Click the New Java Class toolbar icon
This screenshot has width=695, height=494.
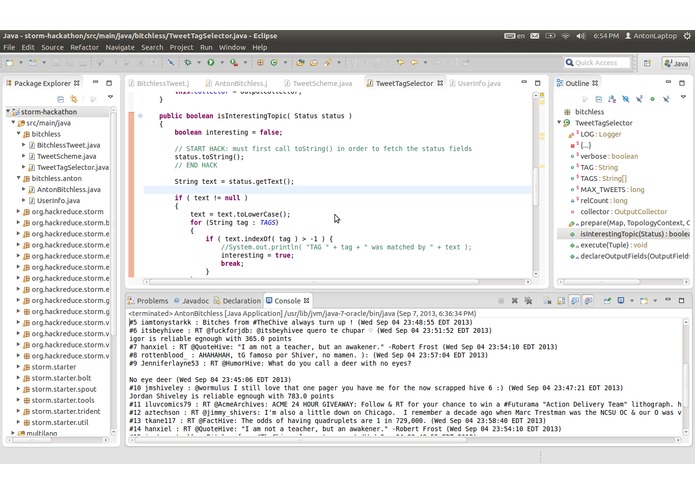[x=274, y=63]
